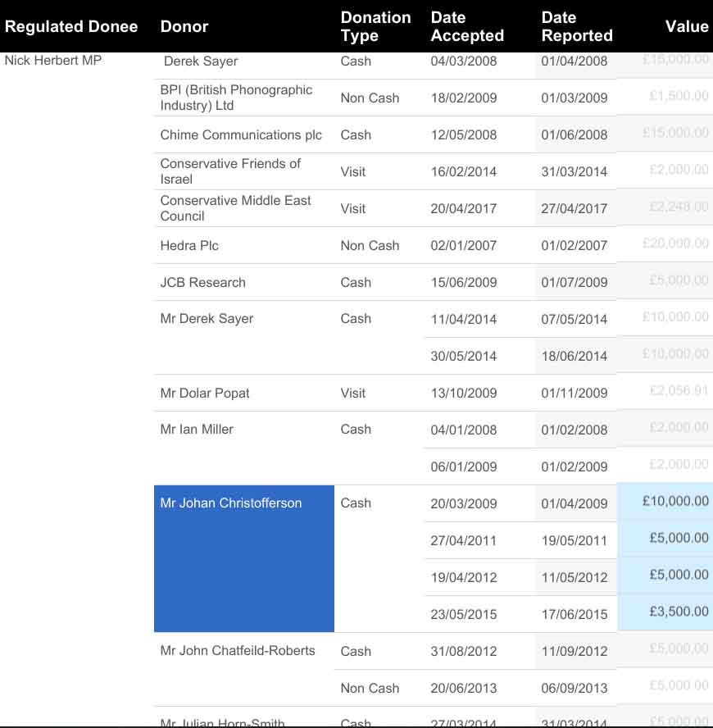Select the Conservative Middle East Council donor

(235, 208)
